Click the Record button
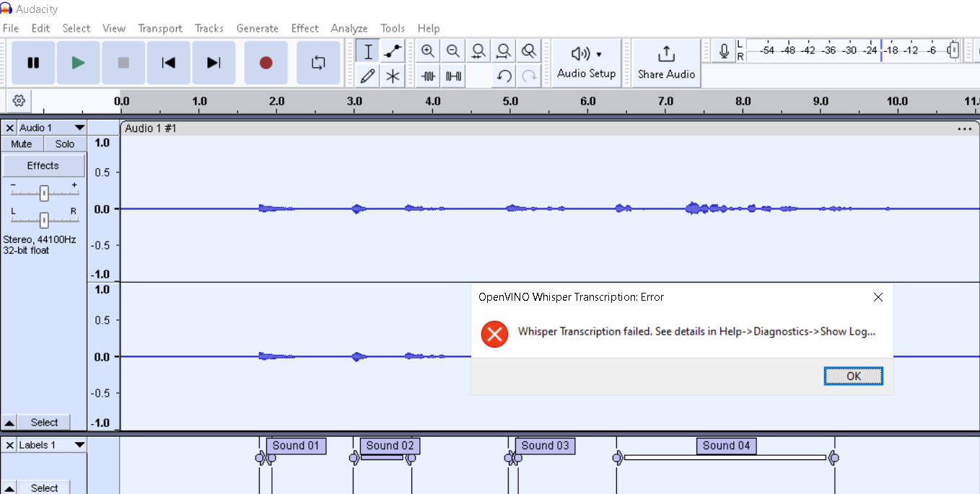 [266, 63]
